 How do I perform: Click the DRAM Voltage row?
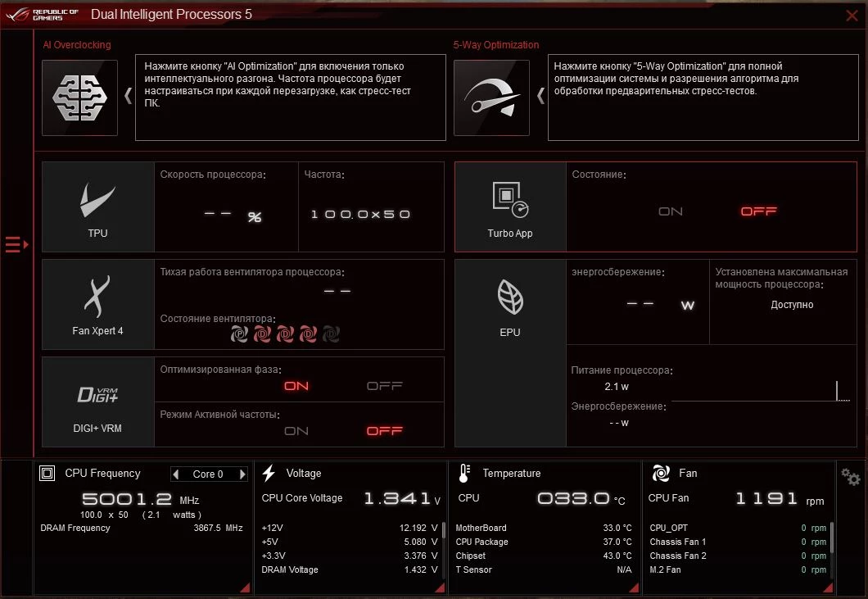pos(350,570)
